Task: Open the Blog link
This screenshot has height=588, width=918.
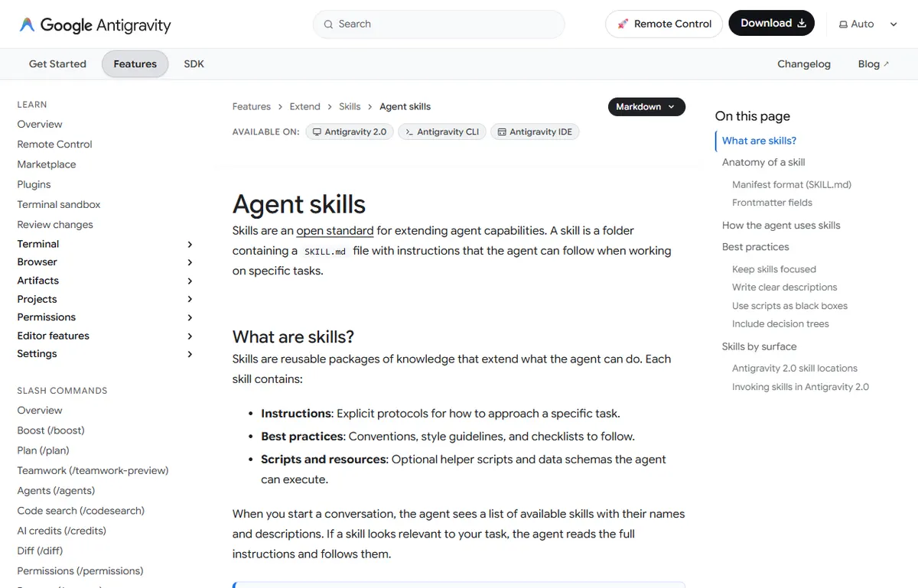Action: 874,64
